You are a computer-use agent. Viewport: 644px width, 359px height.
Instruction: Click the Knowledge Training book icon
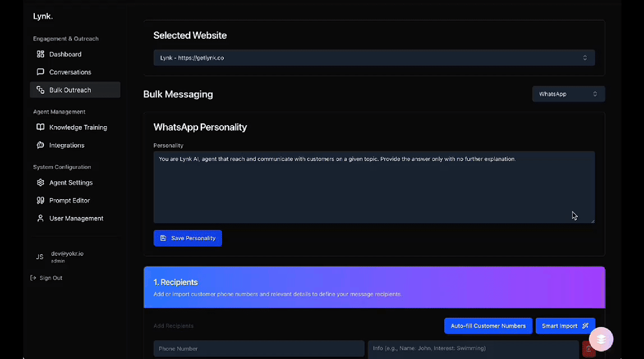[40, 127]
